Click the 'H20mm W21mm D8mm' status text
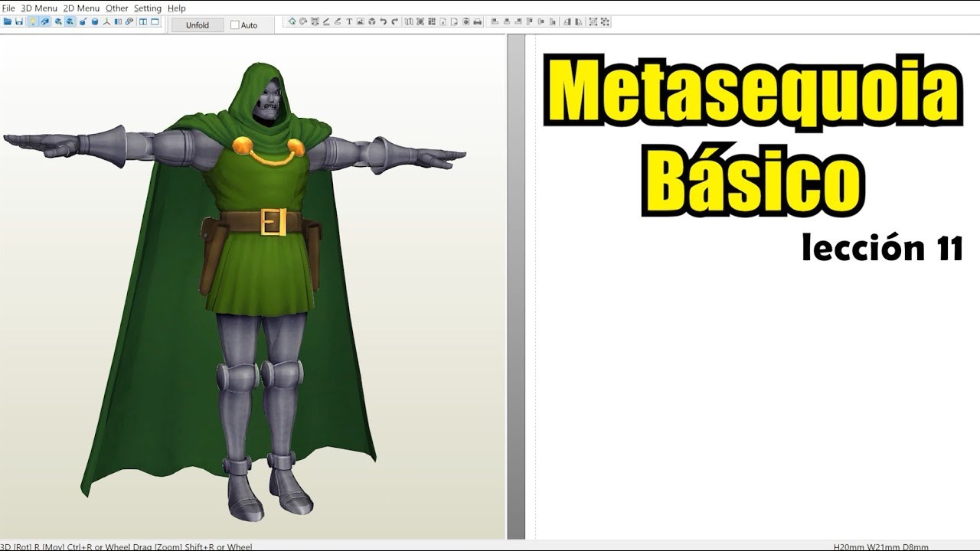Screen dimensions: 980x551 [x=880, y=546]
